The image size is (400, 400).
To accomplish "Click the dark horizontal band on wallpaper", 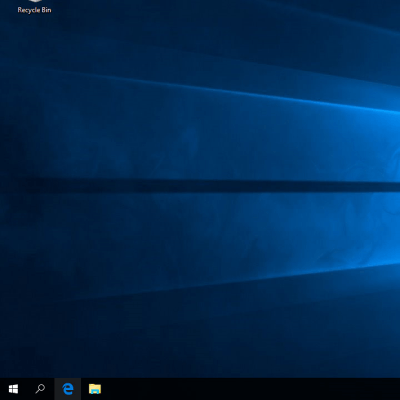I will pos(213,186).
